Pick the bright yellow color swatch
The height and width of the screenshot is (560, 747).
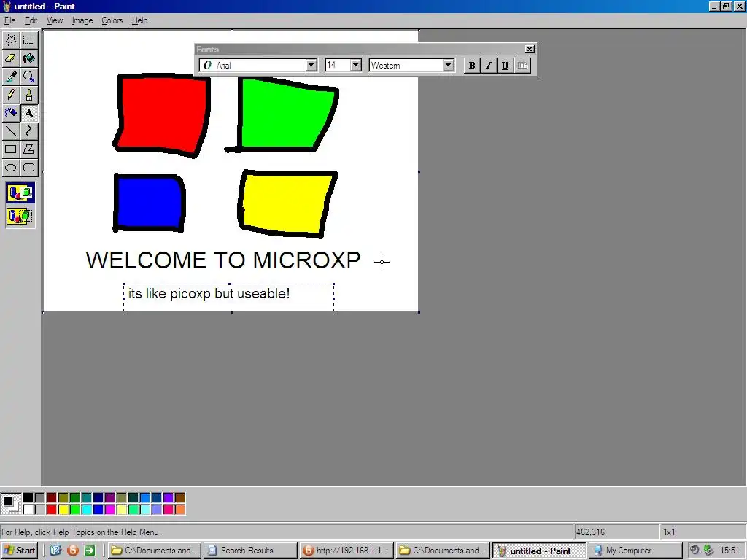(x=63, y=510)
